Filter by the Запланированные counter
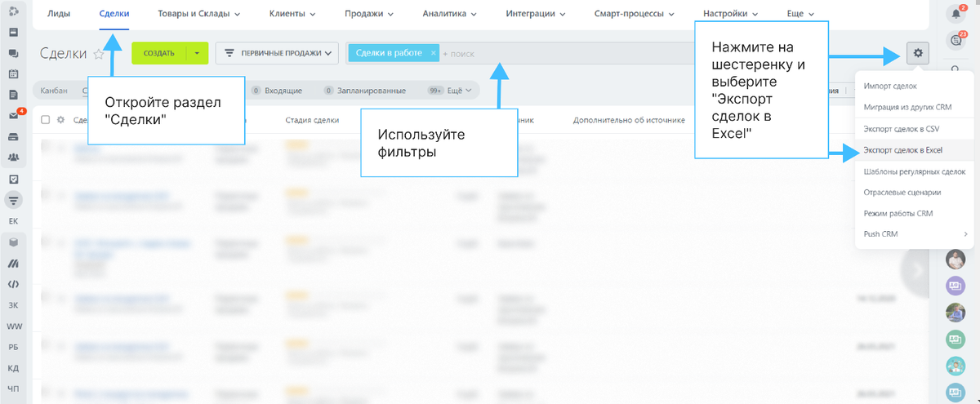The height and width of the screenshot is (404, 980). tap(364, 91)
